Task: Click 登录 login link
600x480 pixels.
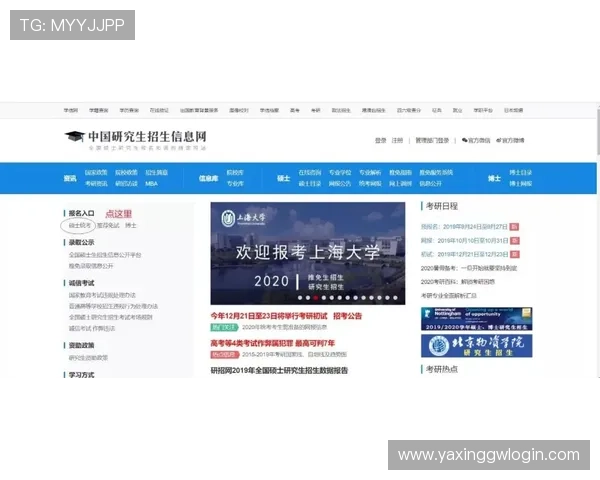Action: pos(380,140)
